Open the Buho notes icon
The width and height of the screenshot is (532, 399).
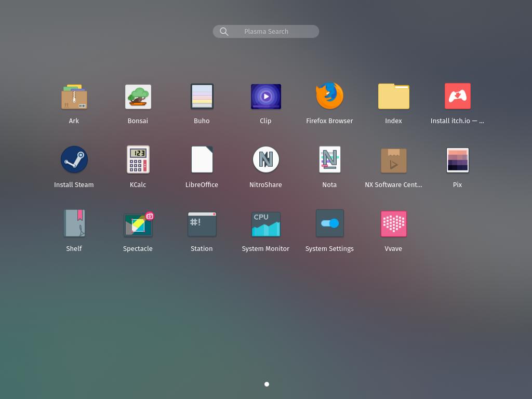pos(202,96)
